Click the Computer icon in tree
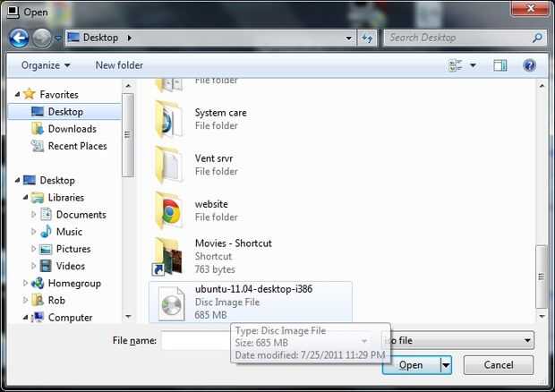This screenshot has width=555, height=392. coord(38,317)
